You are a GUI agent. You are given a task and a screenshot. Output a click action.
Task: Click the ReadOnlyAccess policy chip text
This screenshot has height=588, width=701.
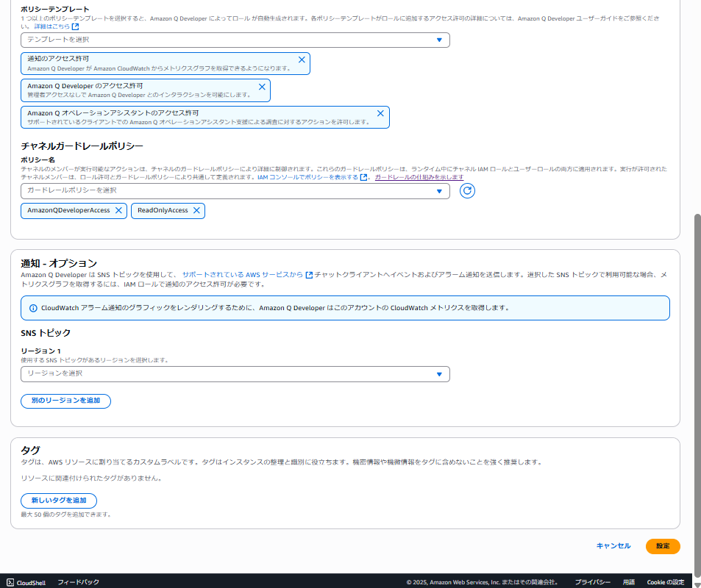[163, 210]
